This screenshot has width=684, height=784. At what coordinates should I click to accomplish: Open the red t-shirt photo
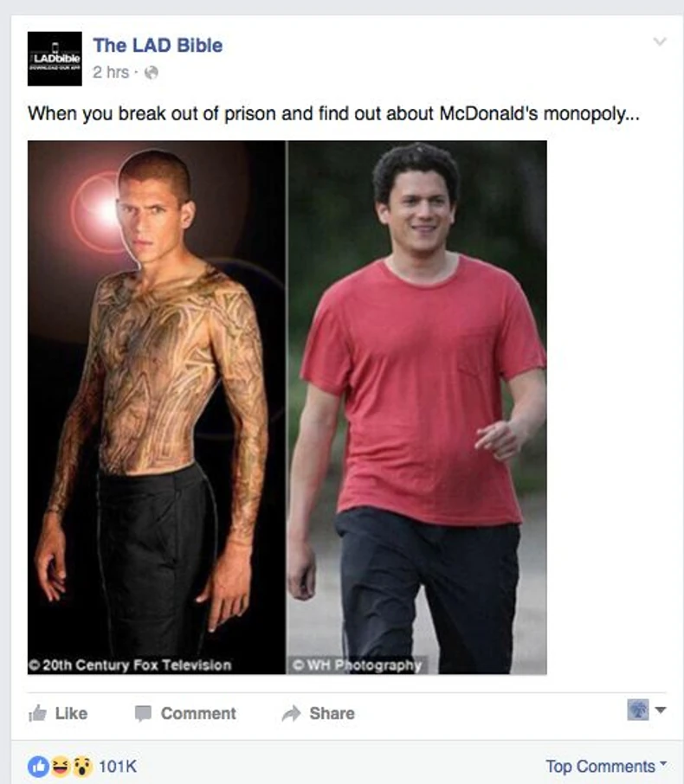416,408
